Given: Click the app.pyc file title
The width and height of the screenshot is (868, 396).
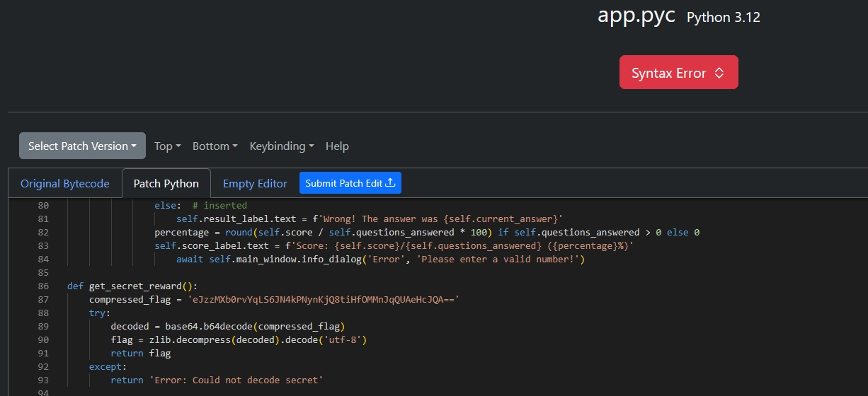Looking at the screenshot, I should point(636,16).
